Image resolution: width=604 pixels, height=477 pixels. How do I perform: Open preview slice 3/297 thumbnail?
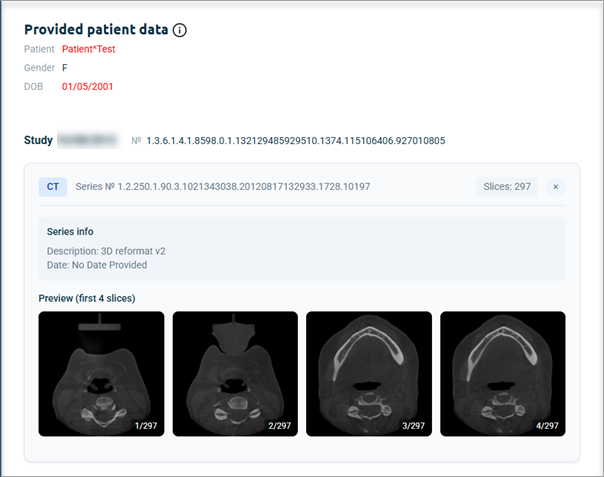click(369, 374)
